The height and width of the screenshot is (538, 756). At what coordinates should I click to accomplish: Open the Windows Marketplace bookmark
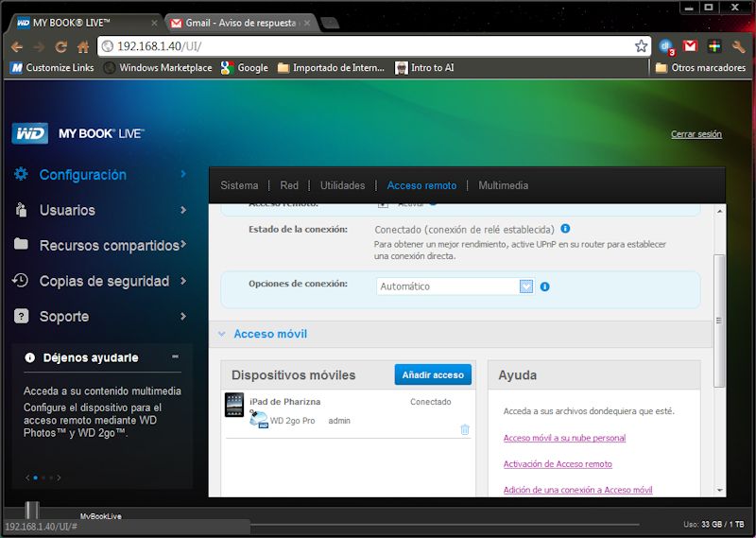[158, 67]
